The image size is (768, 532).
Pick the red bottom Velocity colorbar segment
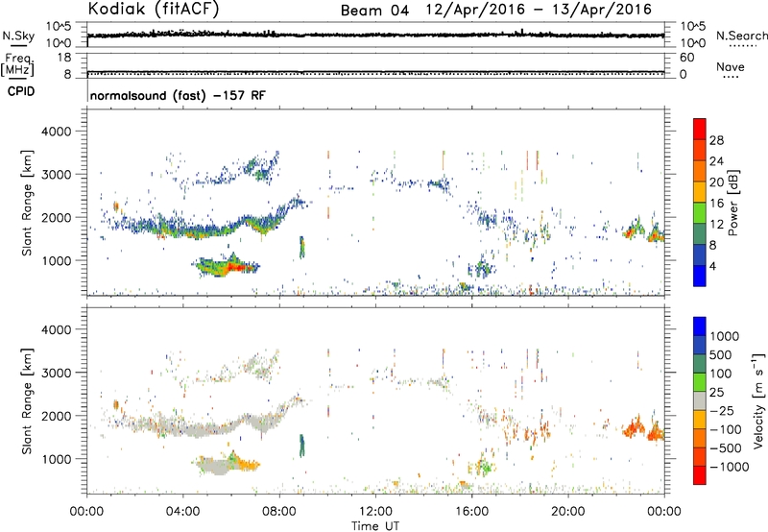pyautogui.click(x=700, y=475)
